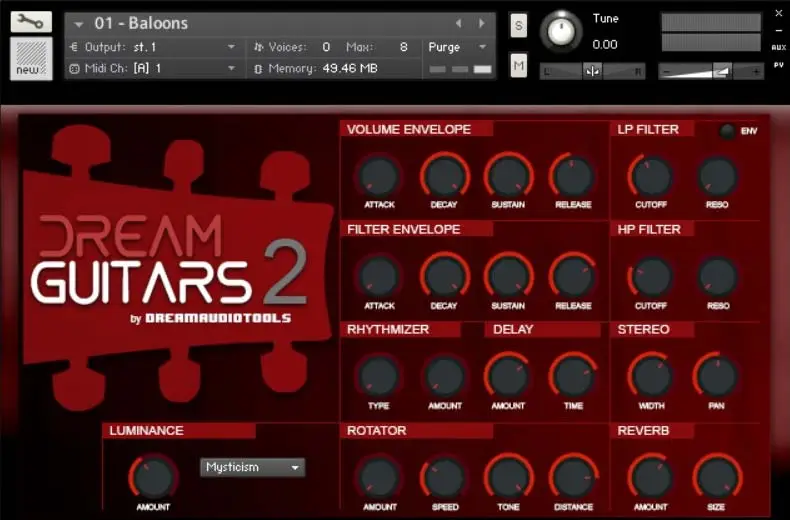Click Rotator DISTANCE knob
This screenshot has width=790, height=520.
pyautogui.click(x=573, y=478)
